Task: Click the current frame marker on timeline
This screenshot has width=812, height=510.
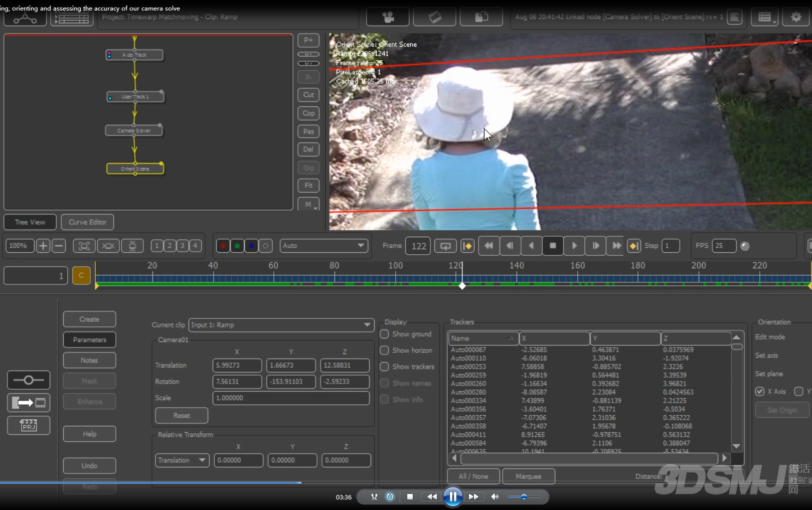Action: tap(462, 286)
